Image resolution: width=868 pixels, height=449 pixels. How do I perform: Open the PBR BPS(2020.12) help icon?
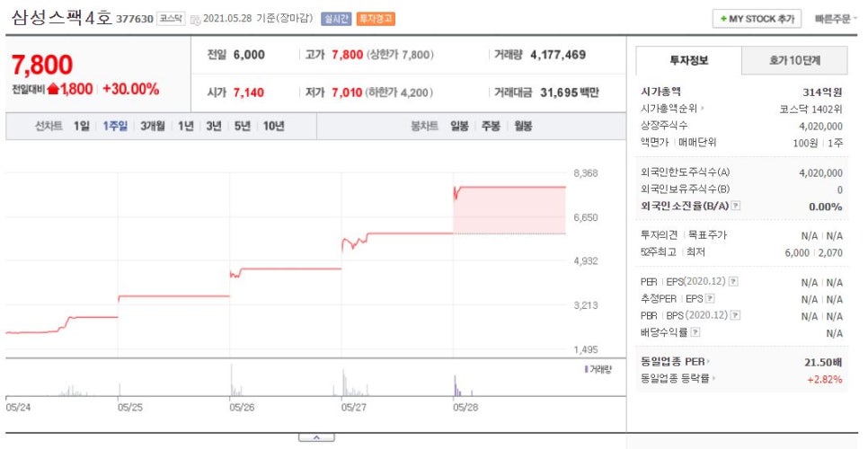pos(736,315)
